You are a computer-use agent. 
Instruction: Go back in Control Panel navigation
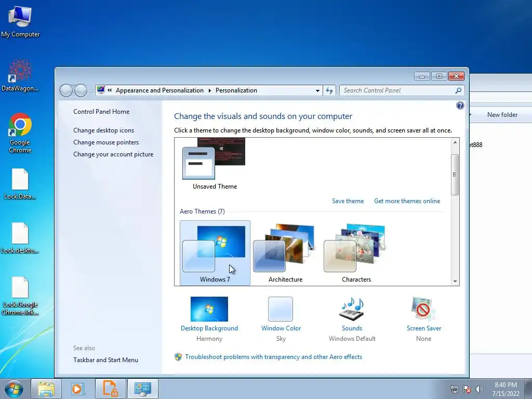pyautogui.click(x=66, y=90)
